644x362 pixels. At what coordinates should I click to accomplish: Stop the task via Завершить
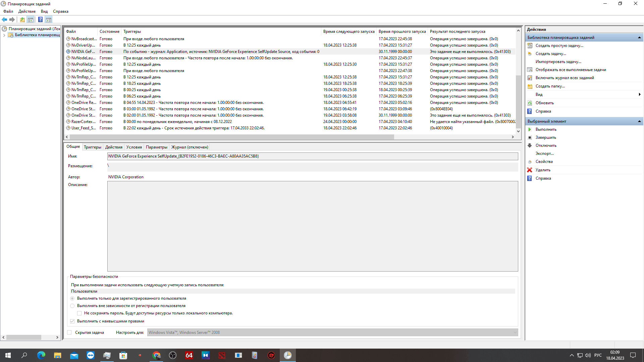tap(546, 137)
